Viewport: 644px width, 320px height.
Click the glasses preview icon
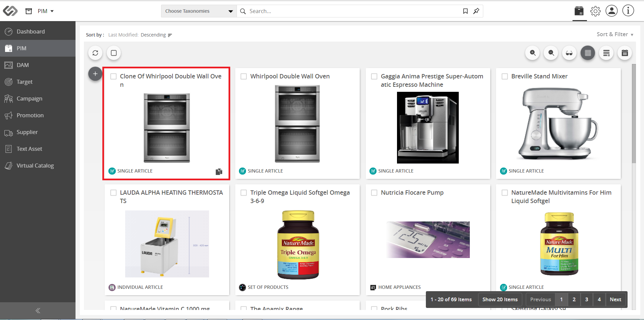569,53
